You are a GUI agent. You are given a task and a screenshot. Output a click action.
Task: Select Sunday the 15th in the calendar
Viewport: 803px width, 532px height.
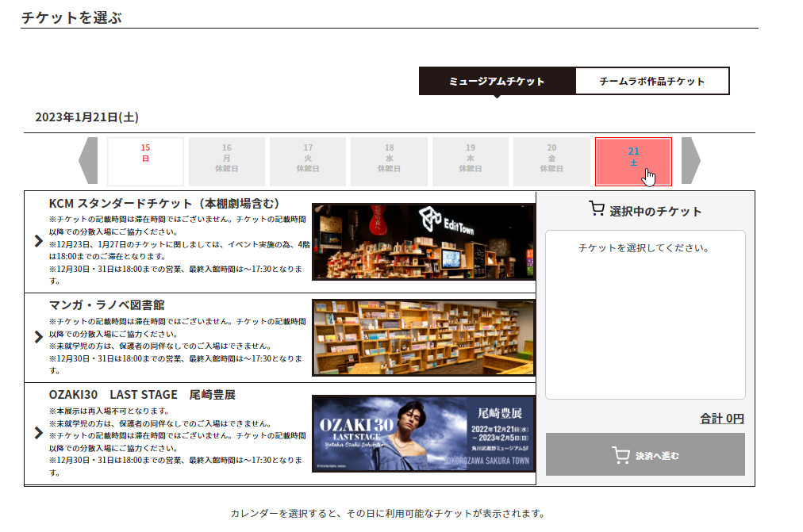[145, 161]
